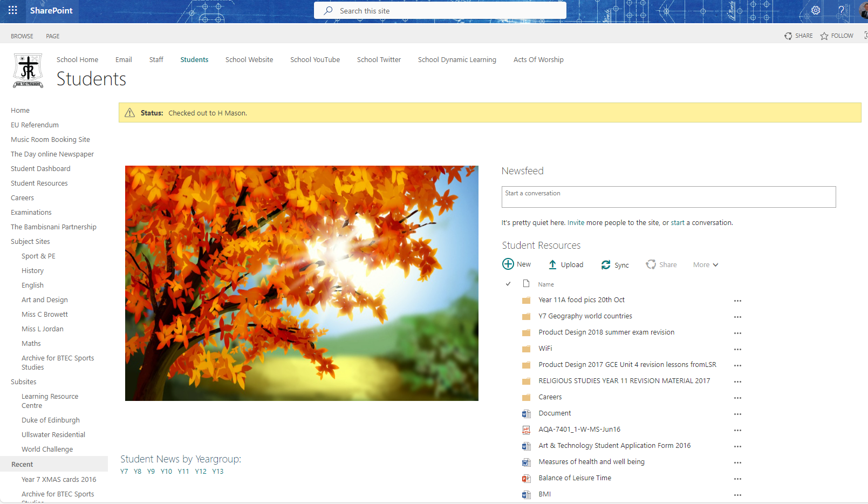Image resolution: width=868 pixels, height=504 pixels.
Task: Open the Y10 student news link
Action: [x=166, y=471]
